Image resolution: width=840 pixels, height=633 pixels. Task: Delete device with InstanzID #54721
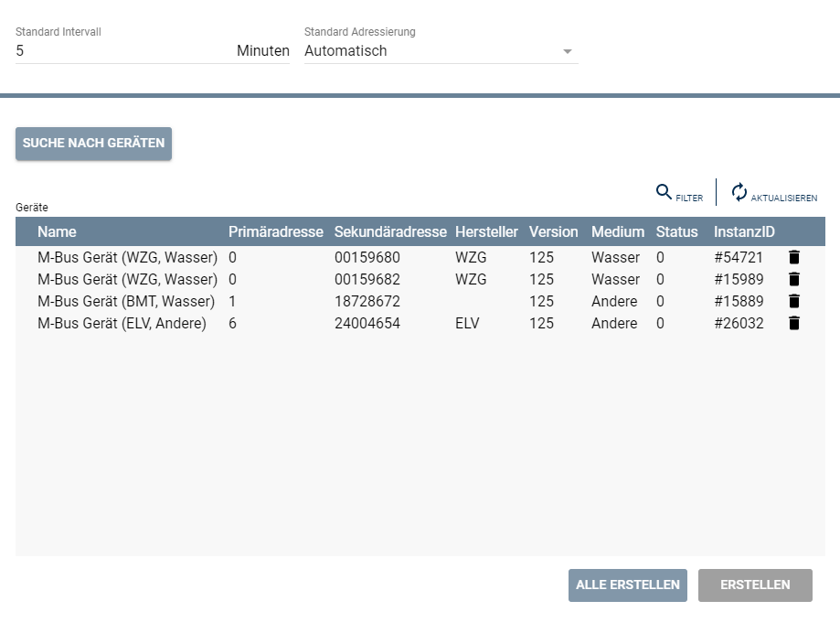point(793,258)
